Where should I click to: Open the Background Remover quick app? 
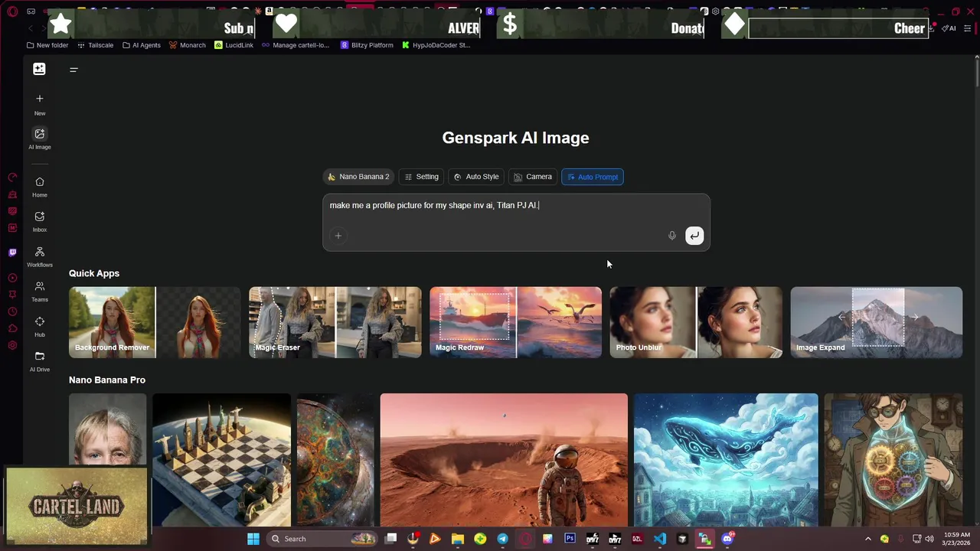click(x=155, y=322)
